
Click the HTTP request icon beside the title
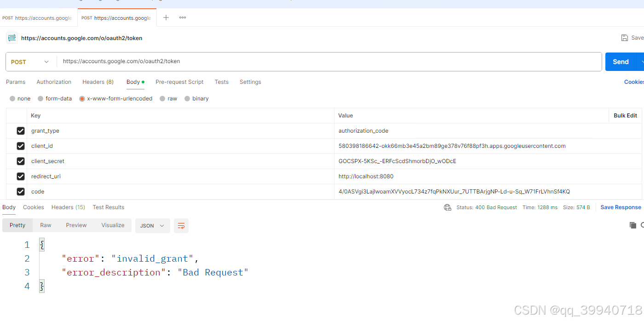tap(12, 38)
